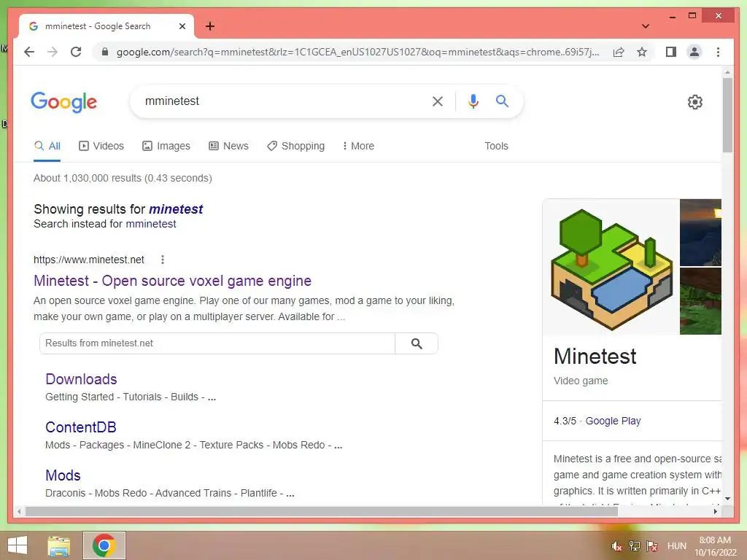The height and width of the screenshot is (560, 747).
Task: Expand the More search filters
Action: (x=358, y=146)
